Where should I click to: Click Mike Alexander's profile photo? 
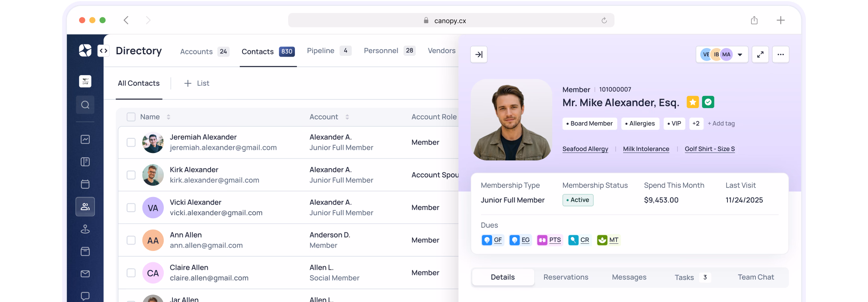point(511,120)
